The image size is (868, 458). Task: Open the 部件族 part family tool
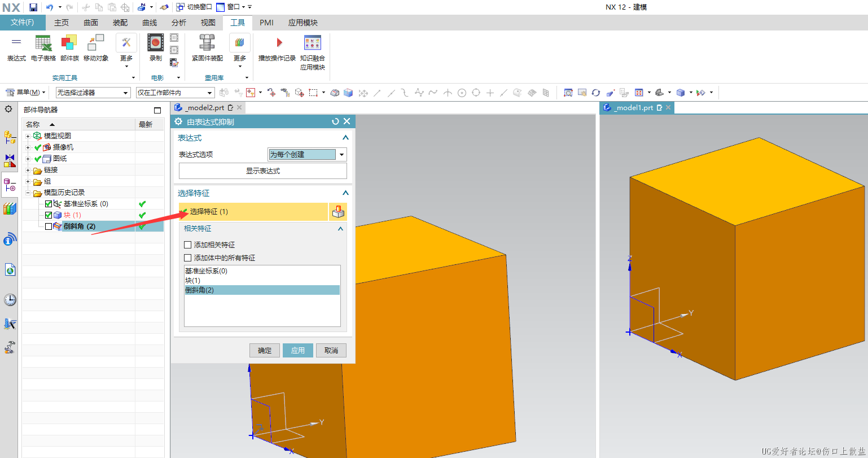(x=69, y=49)
